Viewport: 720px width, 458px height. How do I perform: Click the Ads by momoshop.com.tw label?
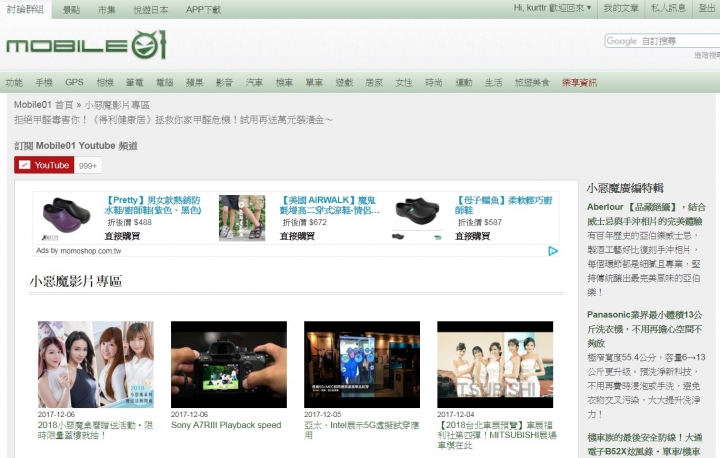click(79, 251)
